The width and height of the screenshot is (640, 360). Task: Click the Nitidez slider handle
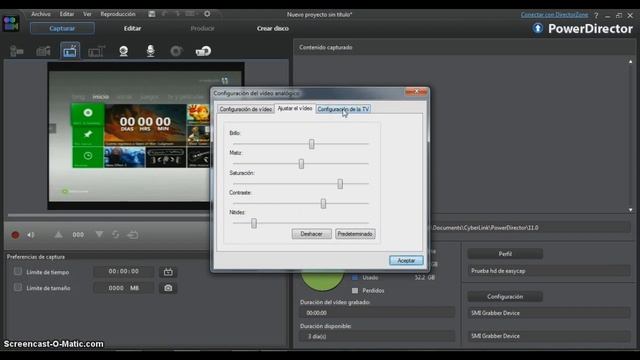point(254,223)
